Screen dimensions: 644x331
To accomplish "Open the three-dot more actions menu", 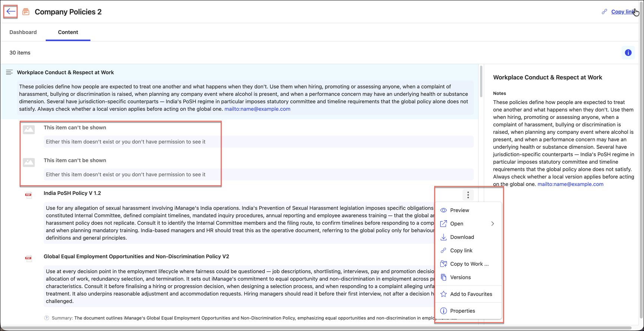I will [468, 195].
